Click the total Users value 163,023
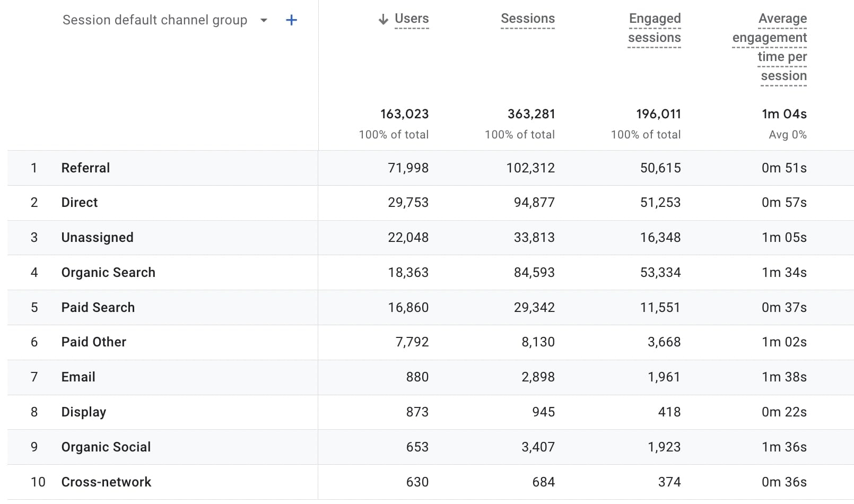 click(x=404, y=114)
